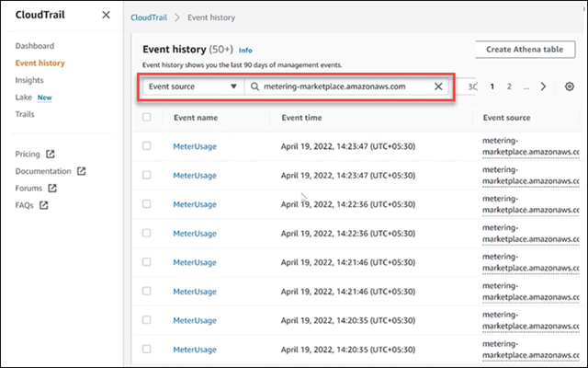
Task: Click the search magnifier icon
Action: pos(254,86)
